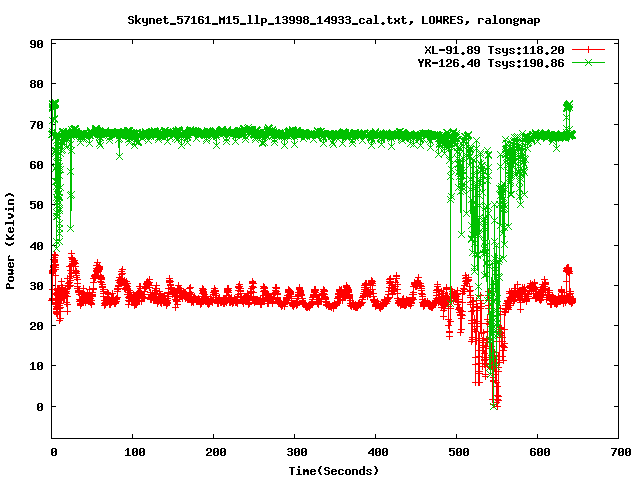Click x-axis tick label 200
640x480 pixels.
[216, 452]
